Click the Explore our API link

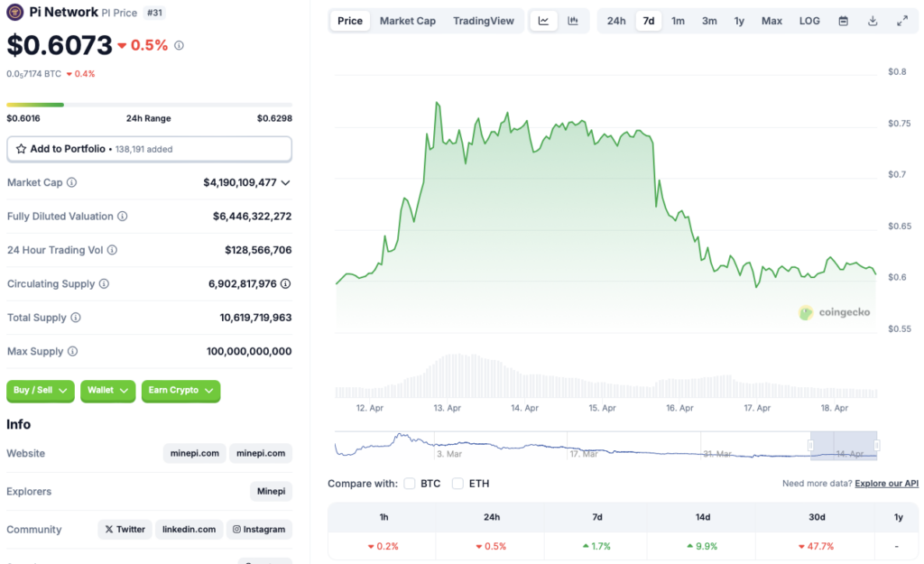(886, 484)
